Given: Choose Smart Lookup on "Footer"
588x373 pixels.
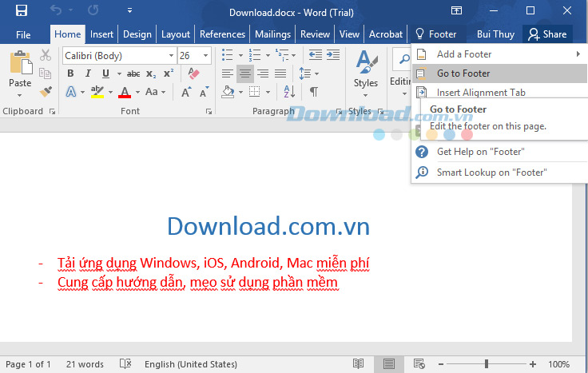Looking at the screenshot, I should click(499, 173).
